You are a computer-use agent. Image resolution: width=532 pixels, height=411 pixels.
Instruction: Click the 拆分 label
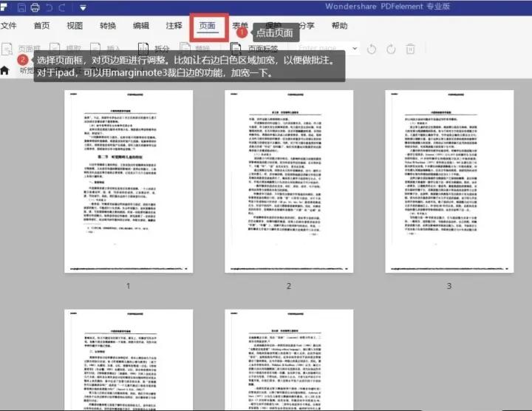point(162,49)
